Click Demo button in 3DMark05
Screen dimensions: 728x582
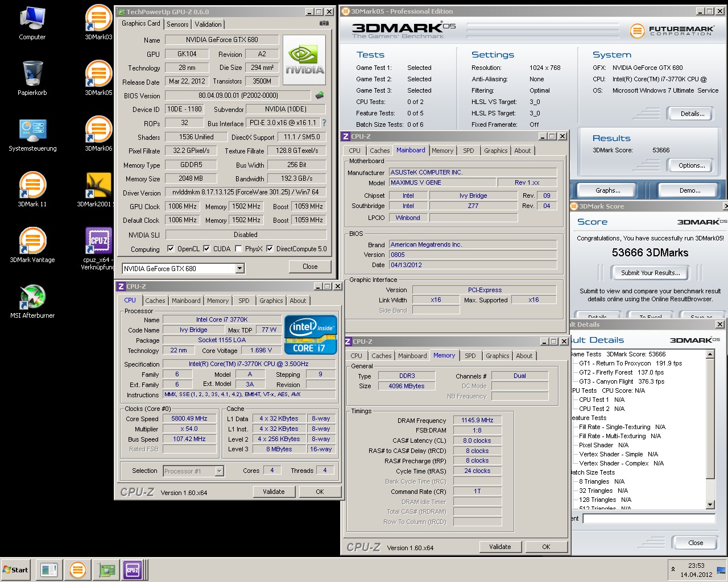689,190
